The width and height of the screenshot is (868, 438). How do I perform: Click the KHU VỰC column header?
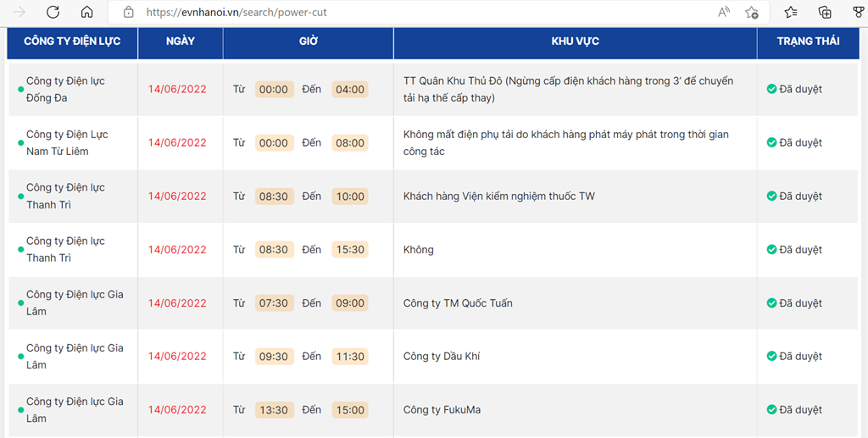(576, 42)
